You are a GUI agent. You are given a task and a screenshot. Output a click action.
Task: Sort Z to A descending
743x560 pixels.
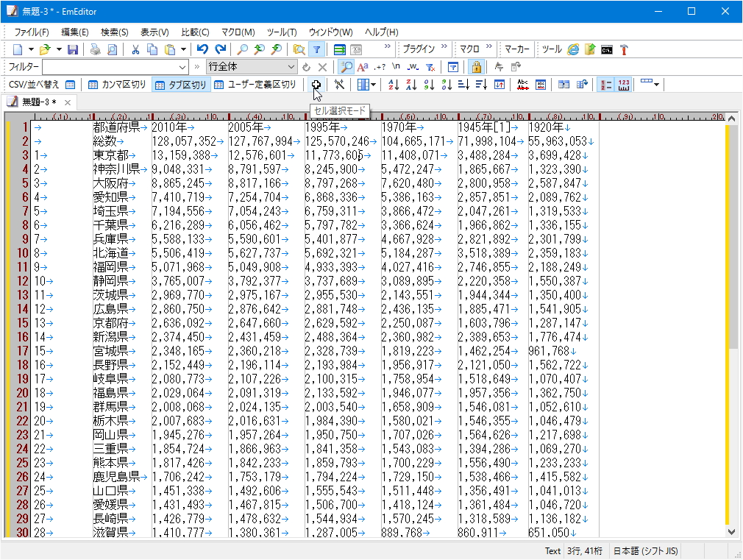tap(410, 85)
